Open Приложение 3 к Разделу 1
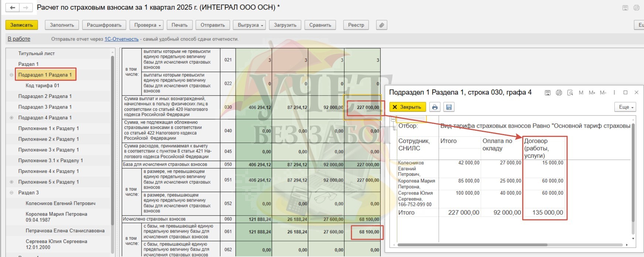644x257 pixels. 49,150
